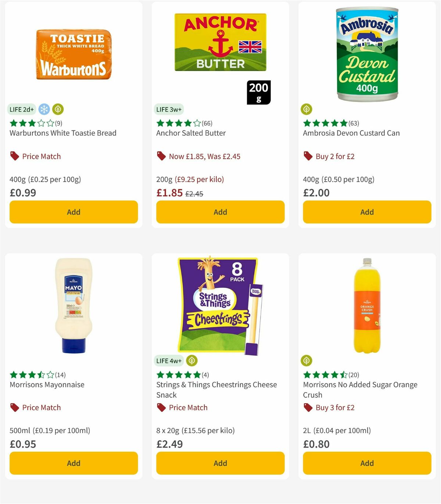This screenshot has width=441, height=504.
Task: Click the star rating for Morrisons Mayonnaise
Action: tap(31, 375)
